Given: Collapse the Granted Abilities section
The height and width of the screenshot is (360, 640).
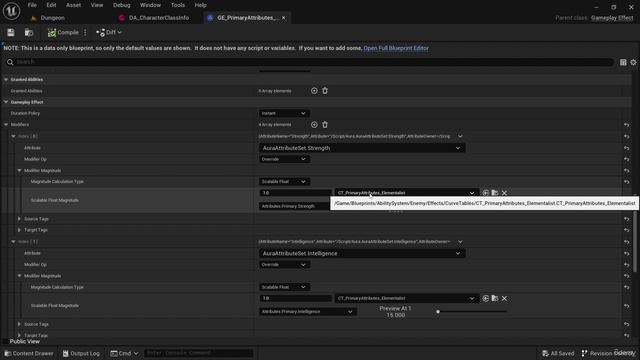Looking at the screenshot, I should pos(6,80).
